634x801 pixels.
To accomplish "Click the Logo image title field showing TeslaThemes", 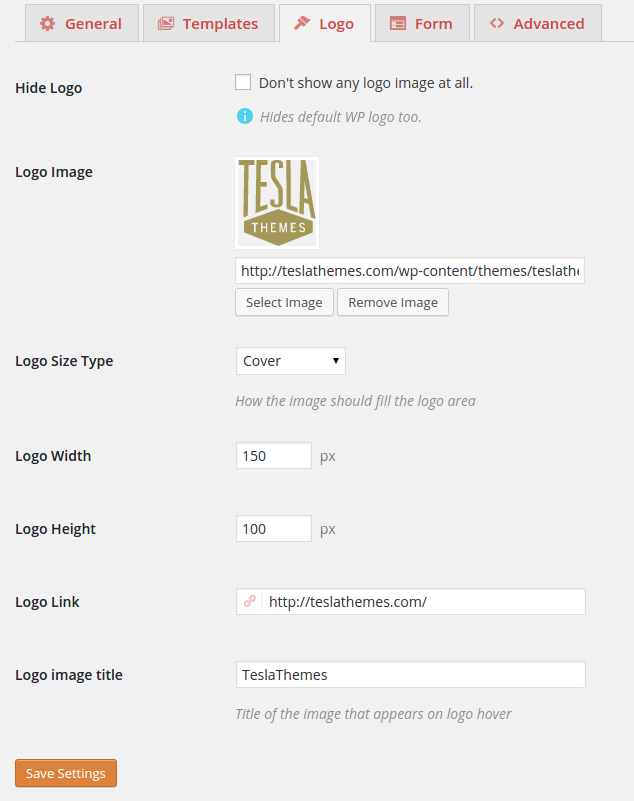I will 410,674.
